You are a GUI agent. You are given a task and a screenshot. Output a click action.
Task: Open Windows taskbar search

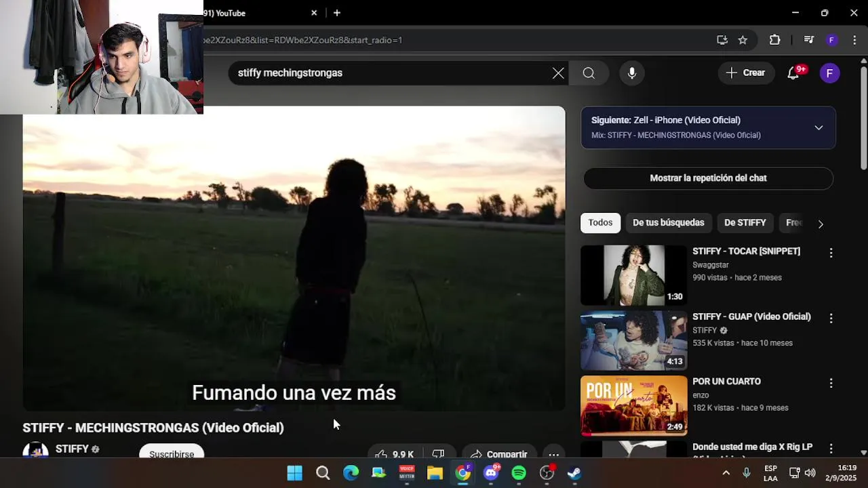pos(323,473)
